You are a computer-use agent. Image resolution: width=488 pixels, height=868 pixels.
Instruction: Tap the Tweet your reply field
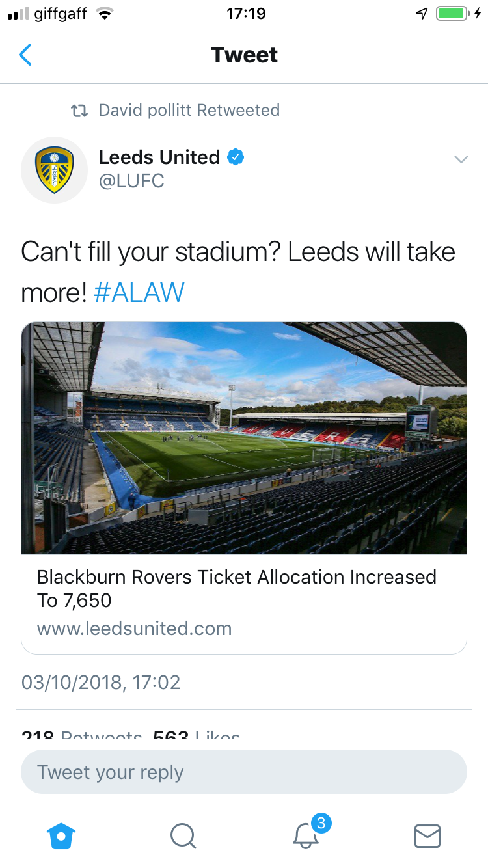click(244, 772)
